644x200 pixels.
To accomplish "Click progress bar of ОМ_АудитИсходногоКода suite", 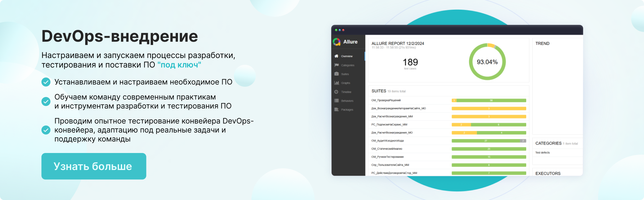I will tap(489, 141).
